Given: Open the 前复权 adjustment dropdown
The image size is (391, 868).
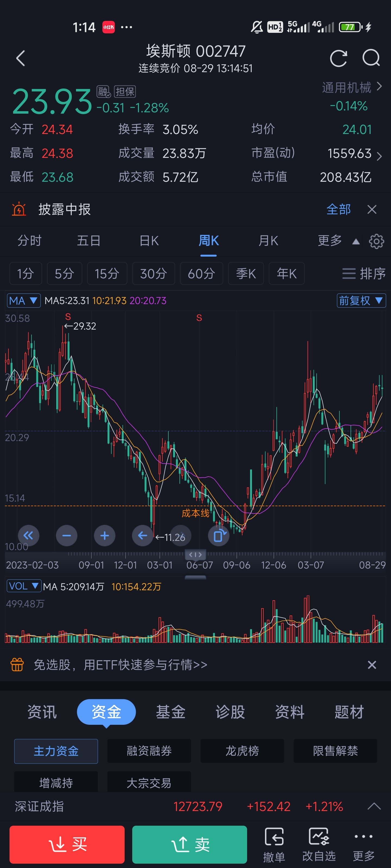Looking at the screenshot, I should click(x=361, y=301).
